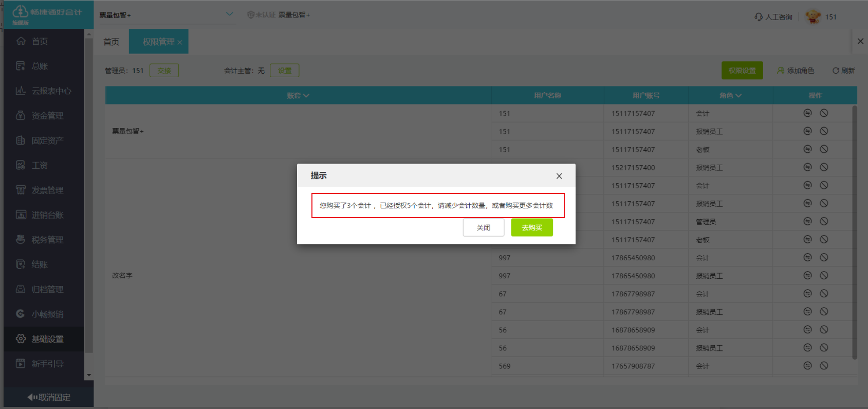Click 取消固定 to unpin sidebar
This screenshot has height=409, width=868.
(x=49, y=397)
